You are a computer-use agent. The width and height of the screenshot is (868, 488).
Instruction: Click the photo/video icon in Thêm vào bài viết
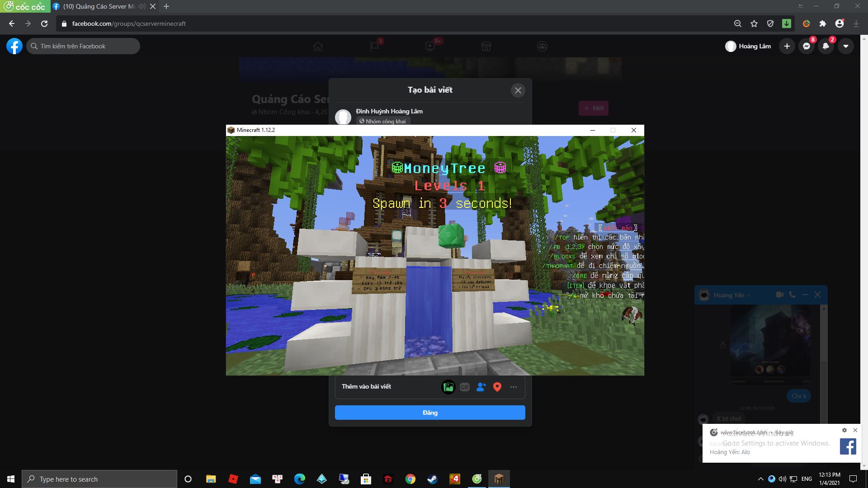click(x=448, y=387)
